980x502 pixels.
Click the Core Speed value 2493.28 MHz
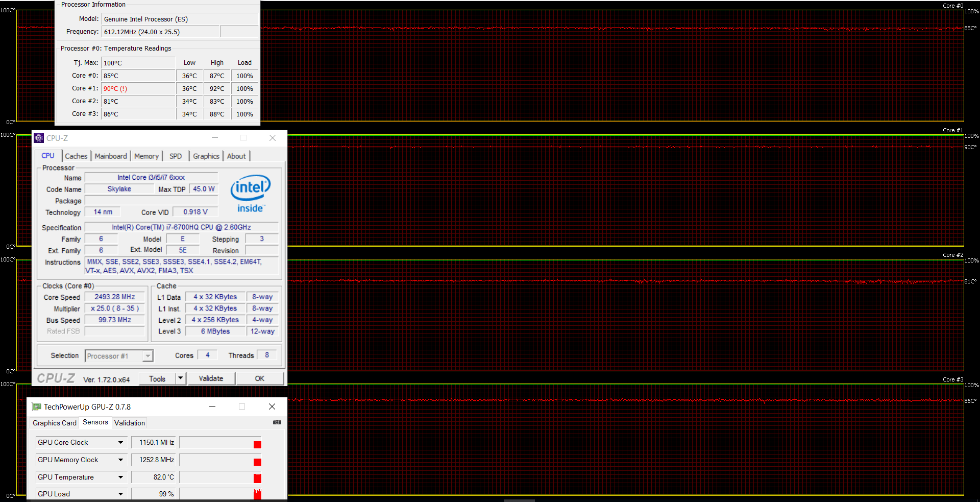click(x=115, y=297)
